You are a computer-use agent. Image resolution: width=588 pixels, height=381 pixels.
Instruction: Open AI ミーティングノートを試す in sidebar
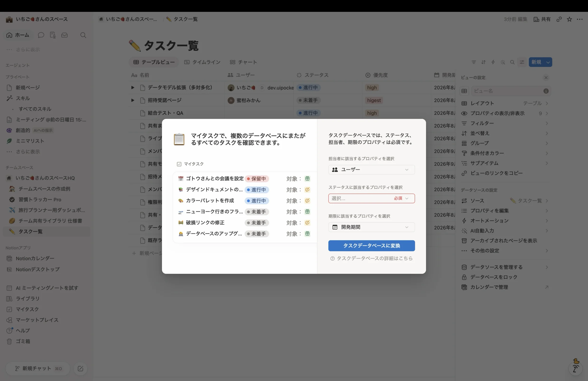(x=47, y=288)
